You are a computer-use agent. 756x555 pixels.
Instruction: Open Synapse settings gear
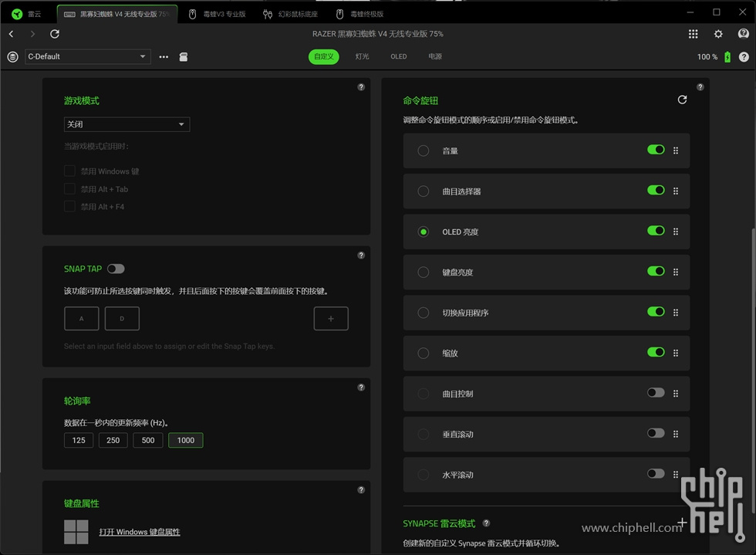(x=718, y=34)
